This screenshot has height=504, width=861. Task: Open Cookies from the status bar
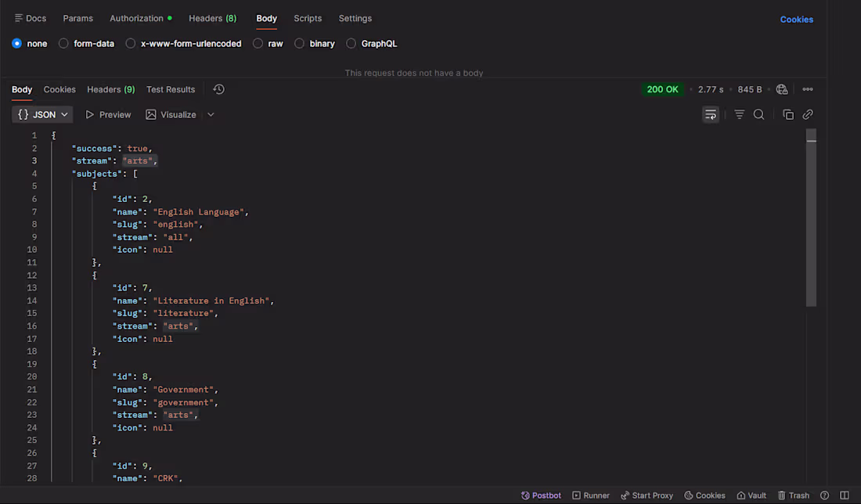[x=704, y=495]
